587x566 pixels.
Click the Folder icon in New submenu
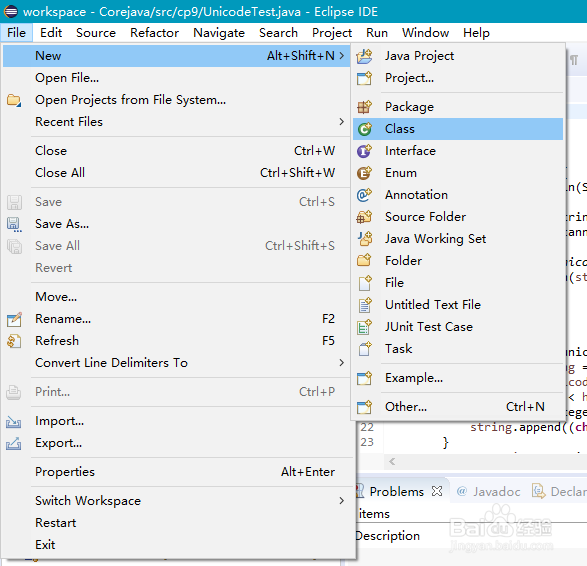(364, 261)
